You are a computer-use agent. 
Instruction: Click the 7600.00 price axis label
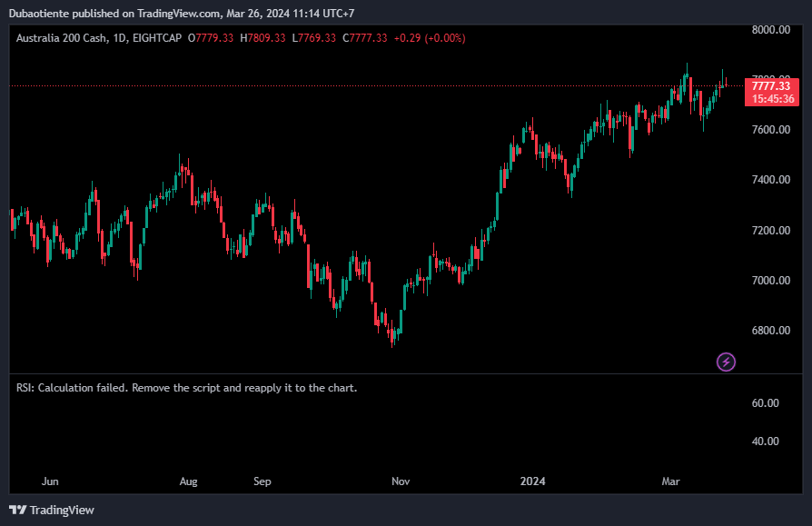[x=771, y=129]
